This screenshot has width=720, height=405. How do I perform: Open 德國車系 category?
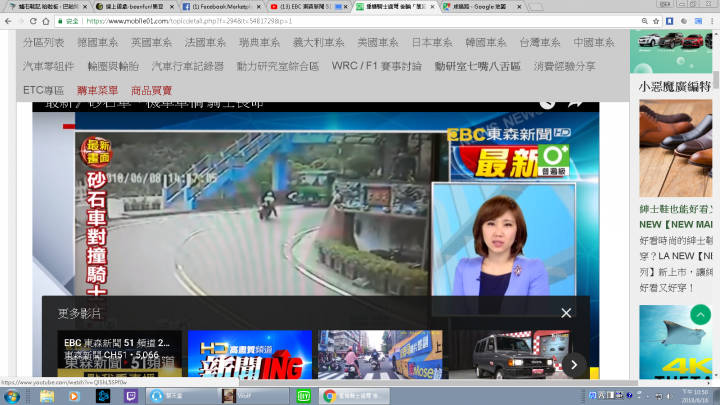(x=97, y=43)
